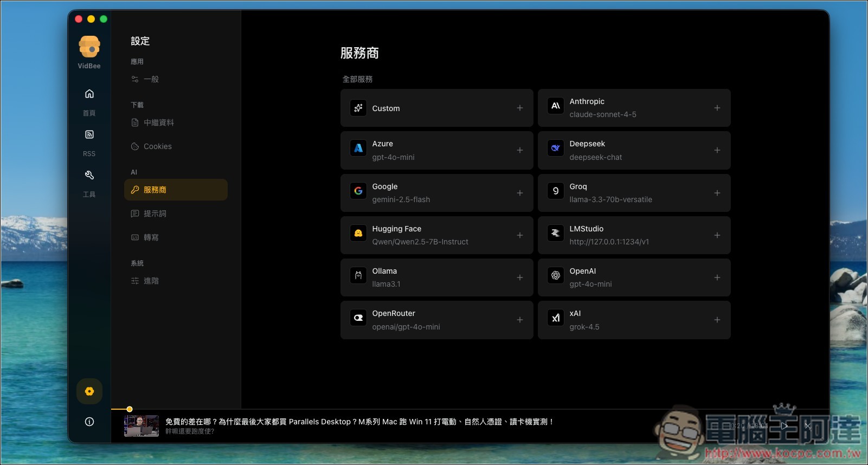This screenshot has height=465, width=868.
Task: Click the xAI logo icon
Action: coord(556,318)
